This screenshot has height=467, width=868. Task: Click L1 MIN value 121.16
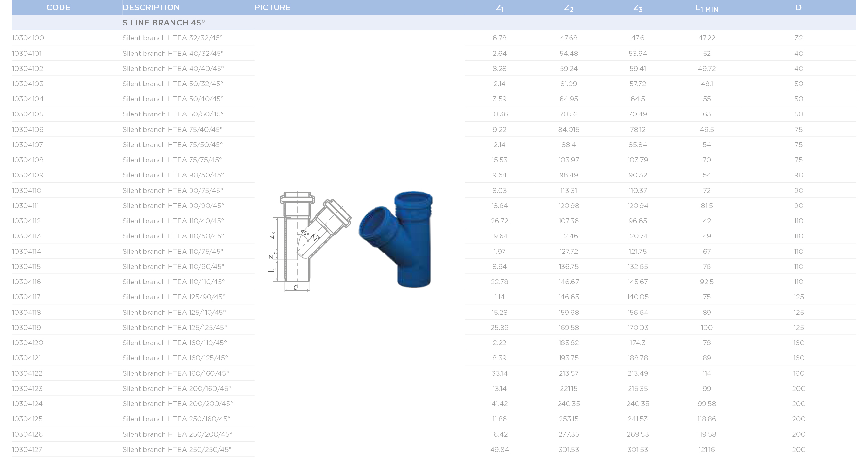707,450
